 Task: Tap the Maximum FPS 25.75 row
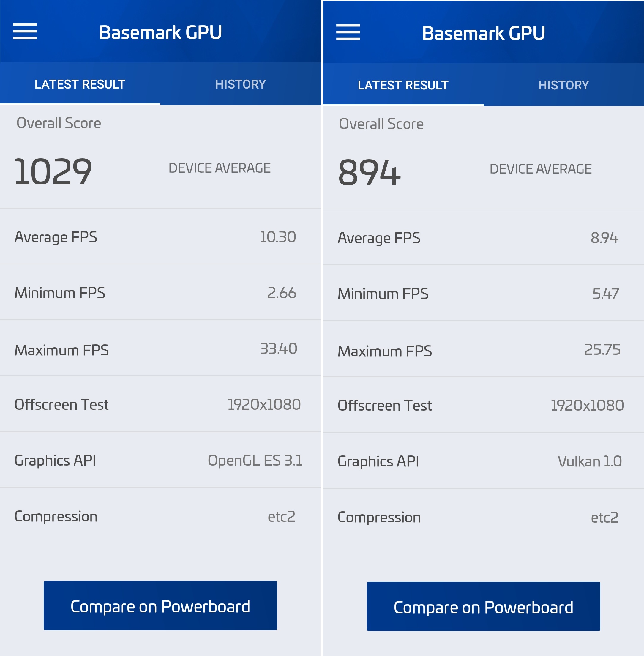point(484,349)
